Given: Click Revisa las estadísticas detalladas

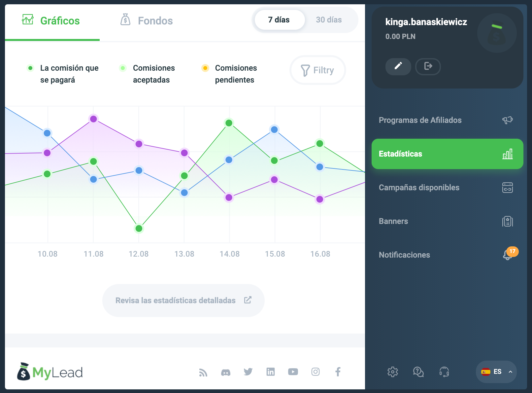Looking at the screenshot, I should click(183, 301).
